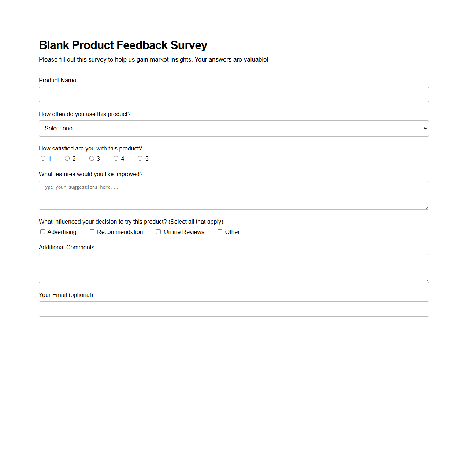Enable the Recommendation option

click(92, 231)
